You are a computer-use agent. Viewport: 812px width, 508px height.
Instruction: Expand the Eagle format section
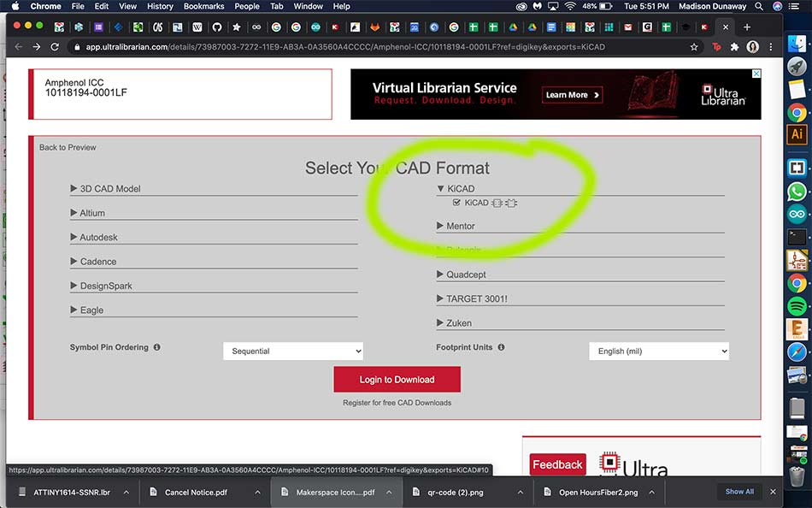coord(87,310)
